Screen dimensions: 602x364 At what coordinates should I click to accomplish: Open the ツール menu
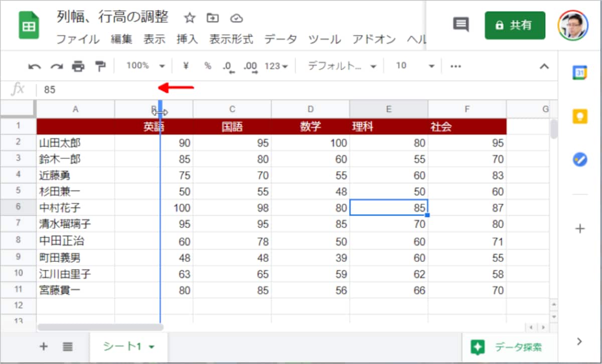pos(325,39)
